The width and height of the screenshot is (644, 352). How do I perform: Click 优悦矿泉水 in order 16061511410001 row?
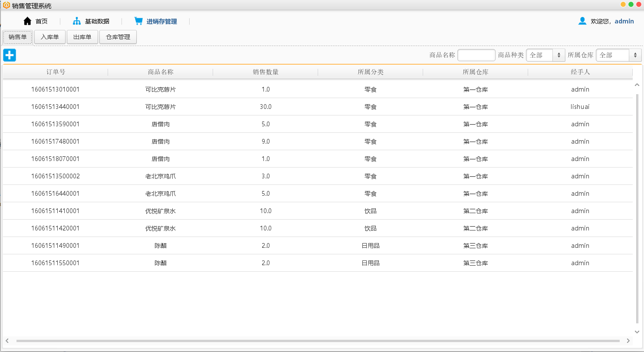click(x=161, y=211)
